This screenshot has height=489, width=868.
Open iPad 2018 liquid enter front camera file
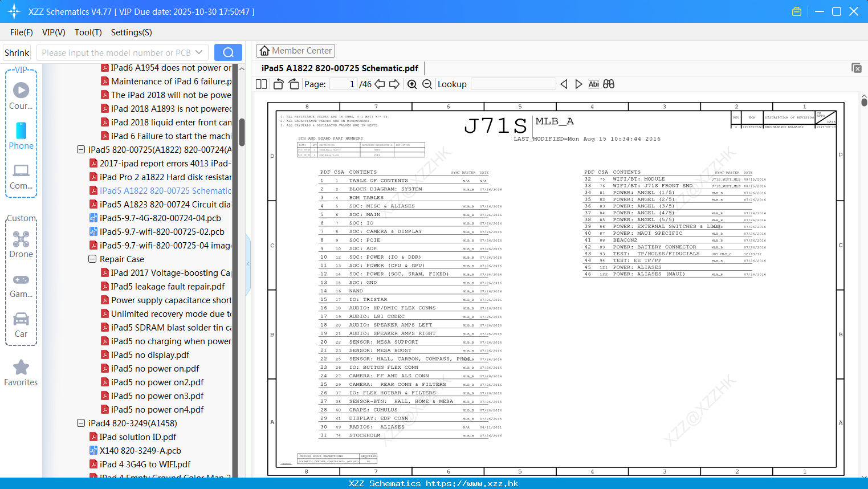pos(166,123)
